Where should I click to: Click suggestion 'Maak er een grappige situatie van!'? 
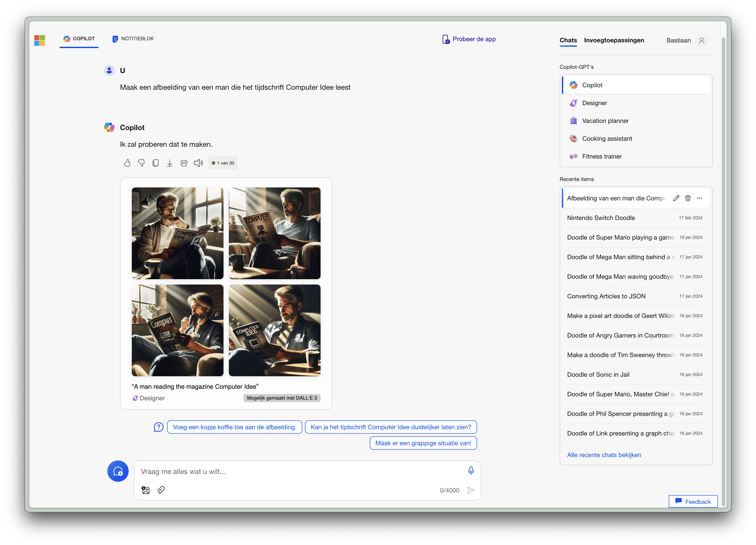423,443
